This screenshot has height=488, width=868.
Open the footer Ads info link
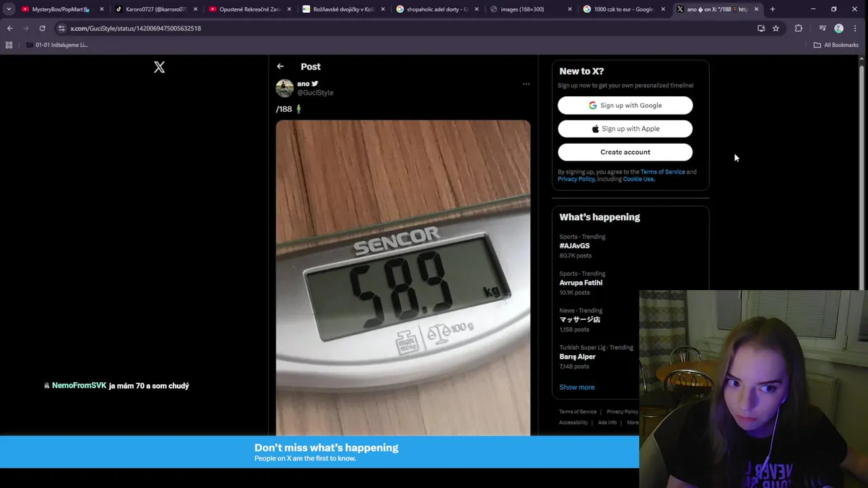(608, 422)
